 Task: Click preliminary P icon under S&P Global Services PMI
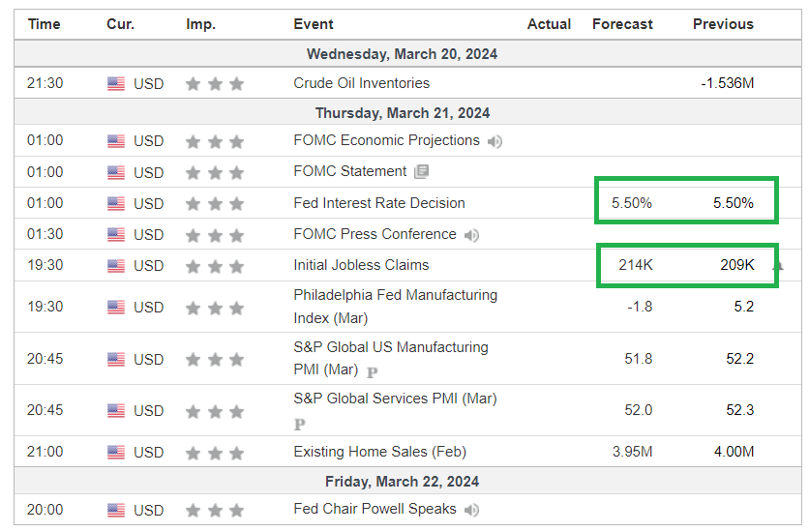pos(300,425)
